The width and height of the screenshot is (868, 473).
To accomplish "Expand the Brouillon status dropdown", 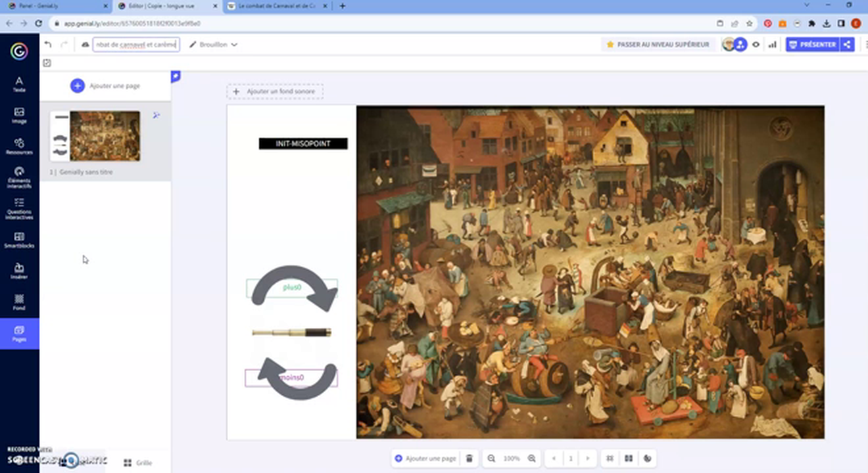I will 214,45.
